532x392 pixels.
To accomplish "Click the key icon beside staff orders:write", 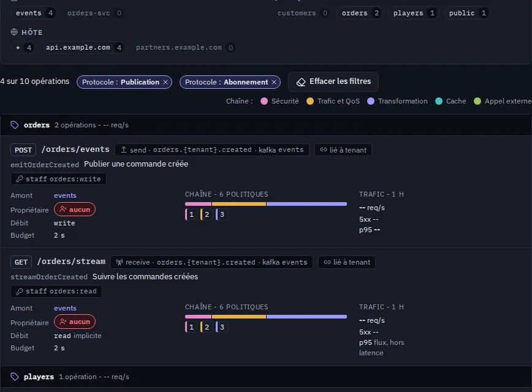I will tap(20, 179).
